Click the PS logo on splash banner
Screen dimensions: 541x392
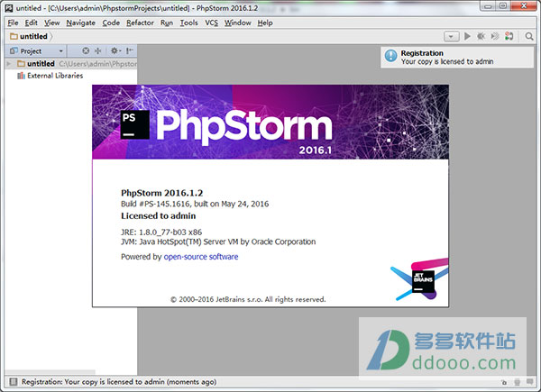pyautogui.click(x=135, y=124)
